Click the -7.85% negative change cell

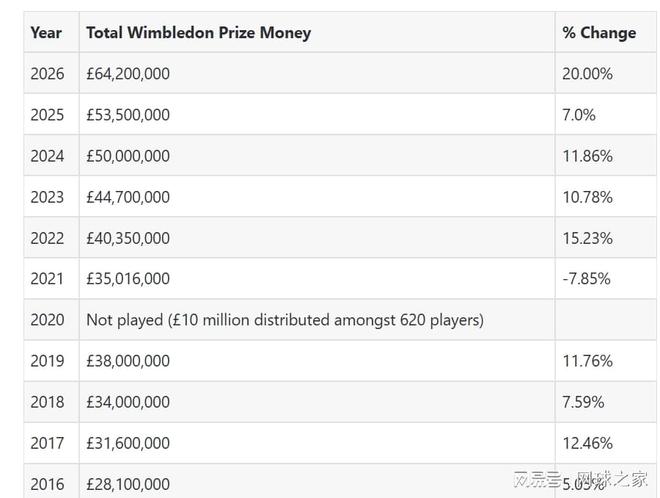[x=586, y=279]
